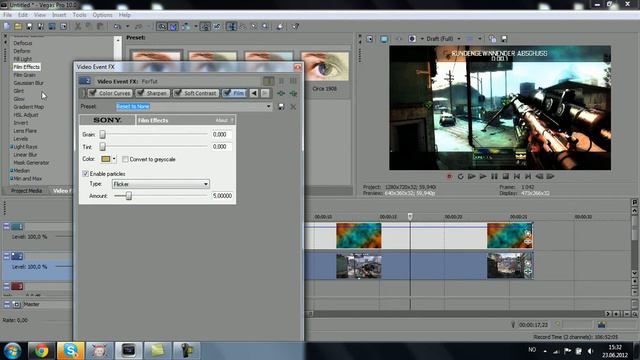Viewport: 640px width, 360px height.
Task: Switch to the Project Media tab
Action: 27,191
